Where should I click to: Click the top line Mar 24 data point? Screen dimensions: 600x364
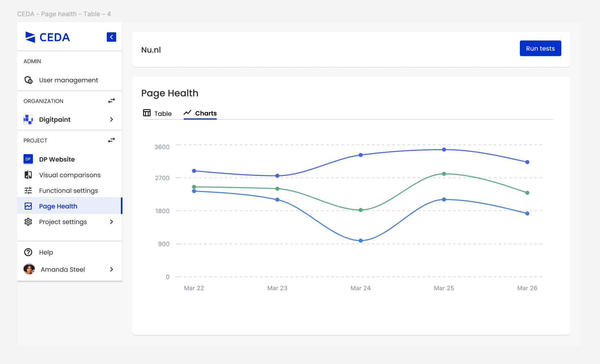[x=361, y=155]
